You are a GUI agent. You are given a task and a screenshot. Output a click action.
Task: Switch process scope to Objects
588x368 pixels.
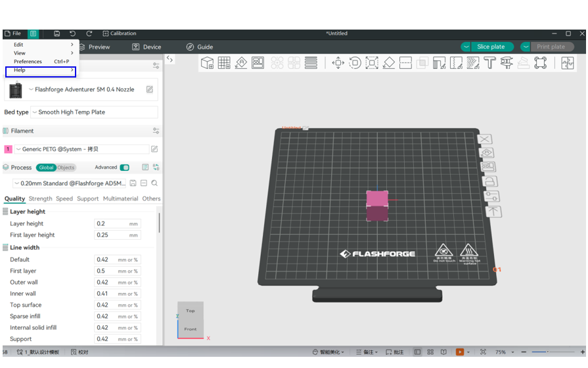(66, 168)
